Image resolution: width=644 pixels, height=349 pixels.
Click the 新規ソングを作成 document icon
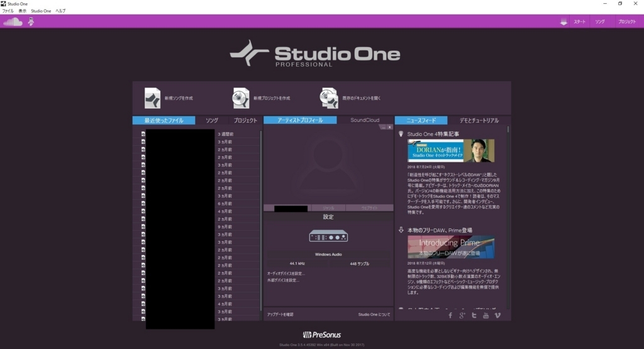152,99
